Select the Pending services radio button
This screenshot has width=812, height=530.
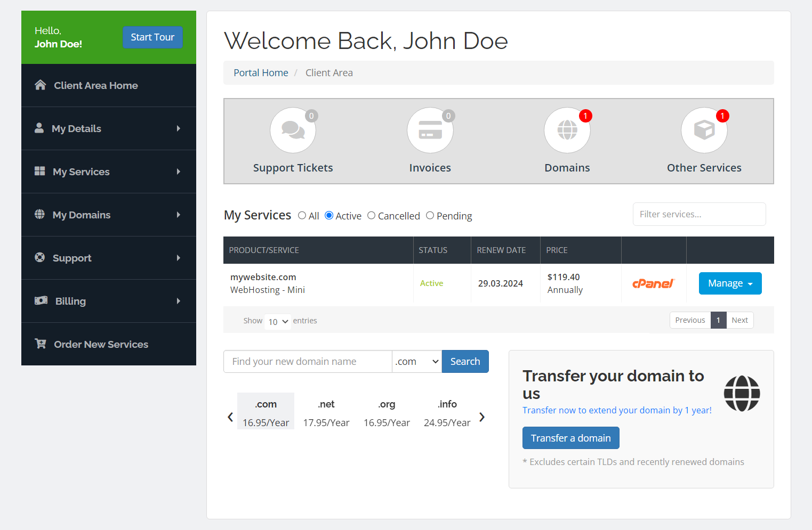pyautogui.click(x=430, y=215)
